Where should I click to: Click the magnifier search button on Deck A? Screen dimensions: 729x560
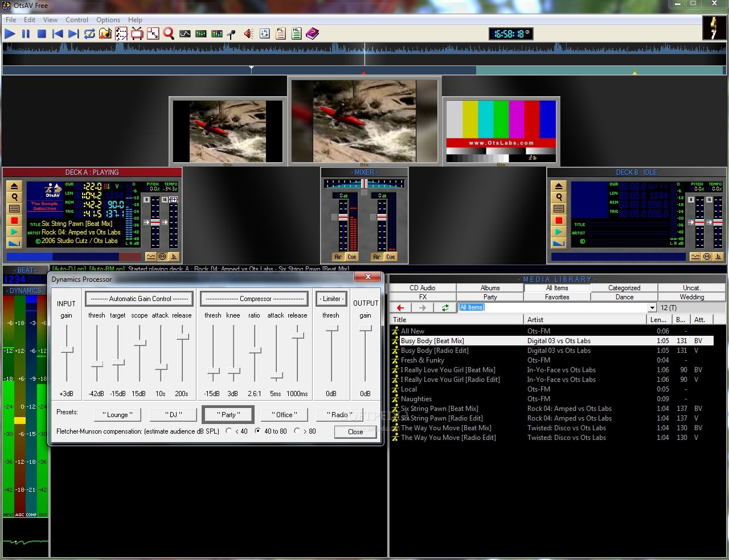point(14,197)
